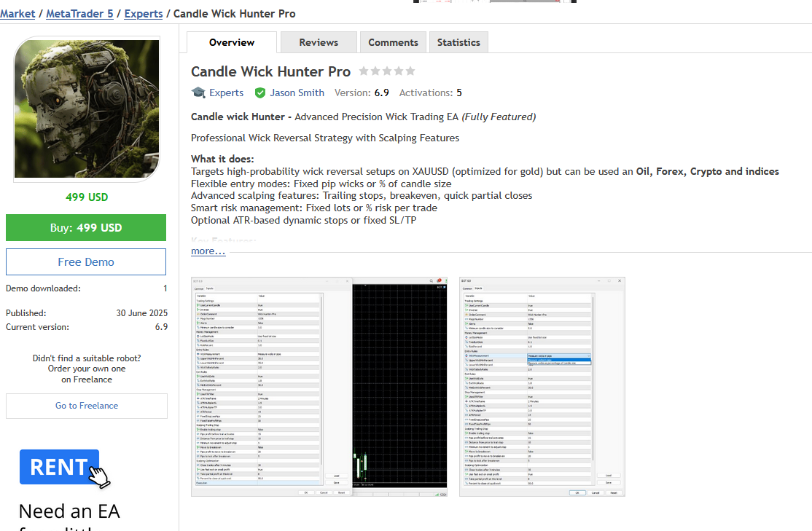Viewport: 812px width, 531px height.
Task: Click the 499 USD price text
Action: coord(87,197)
